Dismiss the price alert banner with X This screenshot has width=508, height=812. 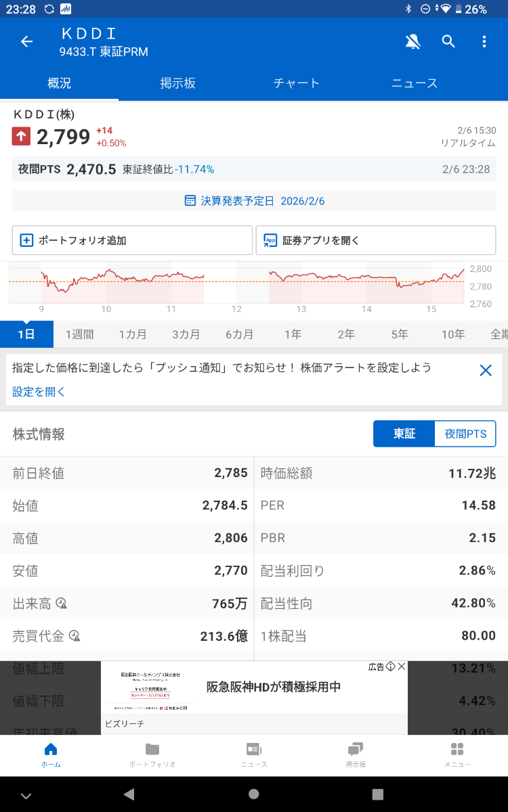(x=486, y=370)
